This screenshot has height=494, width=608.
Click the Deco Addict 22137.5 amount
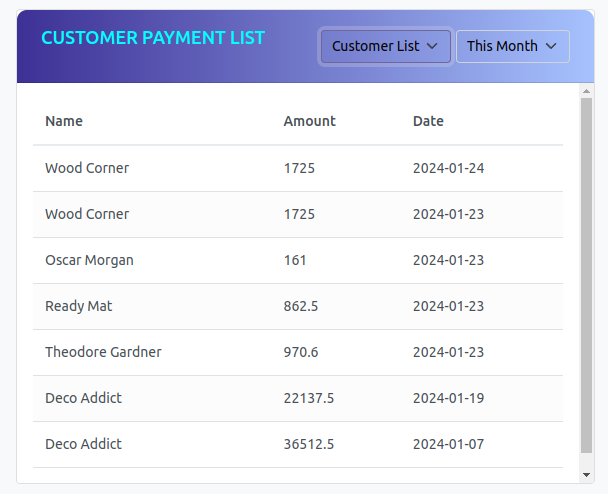[309, 398]
